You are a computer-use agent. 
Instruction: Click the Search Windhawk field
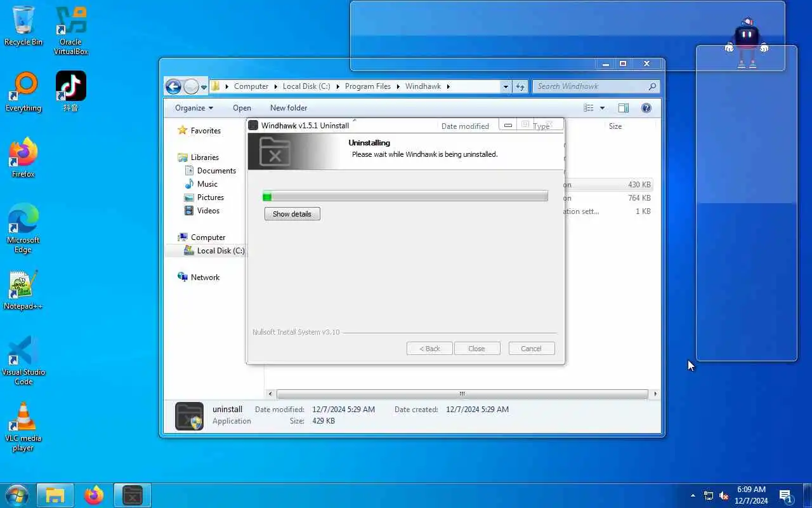coord(595,86)
